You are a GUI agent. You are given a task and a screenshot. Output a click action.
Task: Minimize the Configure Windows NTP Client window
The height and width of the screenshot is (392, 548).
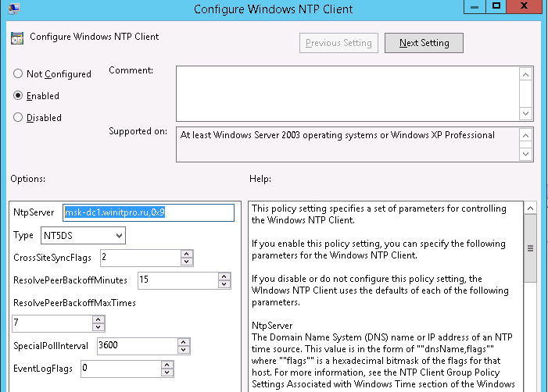(475, 6)
